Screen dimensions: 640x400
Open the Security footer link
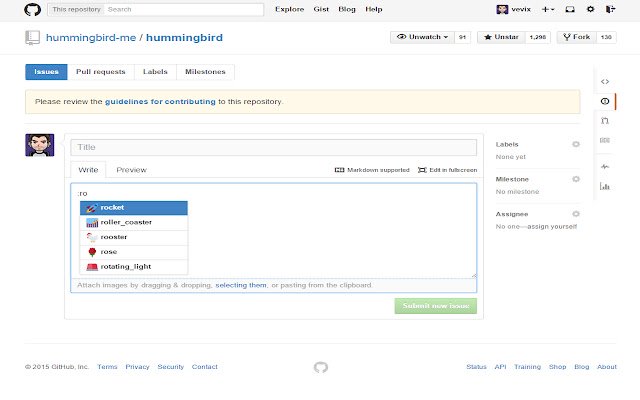(x=171, y=367)
